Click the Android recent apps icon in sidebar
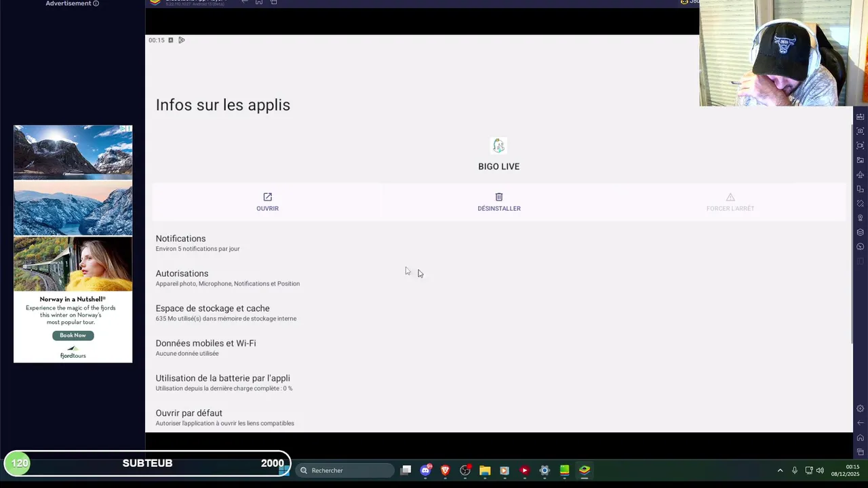 tap(860, 452)
